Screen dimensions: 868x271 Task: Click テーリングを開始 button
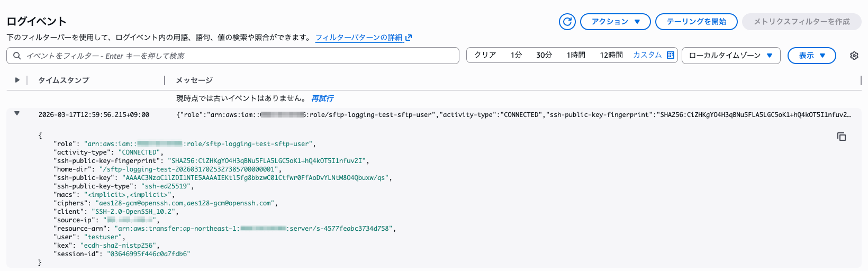696,22
